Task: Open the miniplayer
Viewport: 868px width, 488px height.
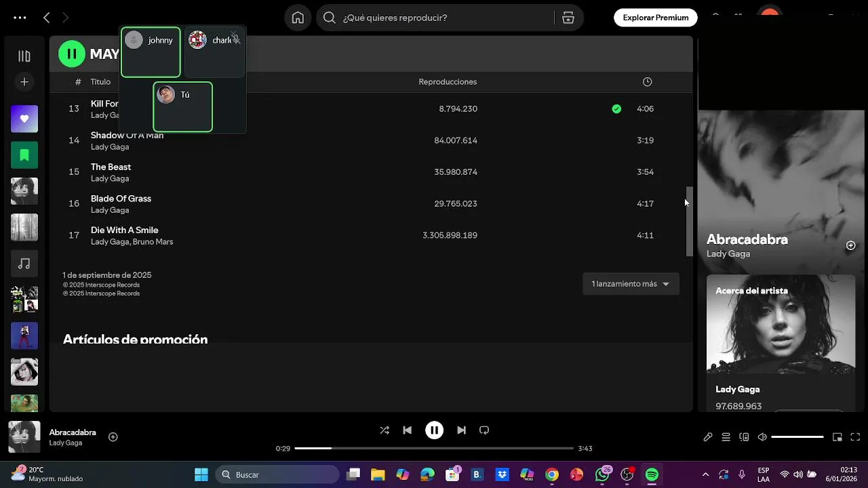Action: click(837, 437)
